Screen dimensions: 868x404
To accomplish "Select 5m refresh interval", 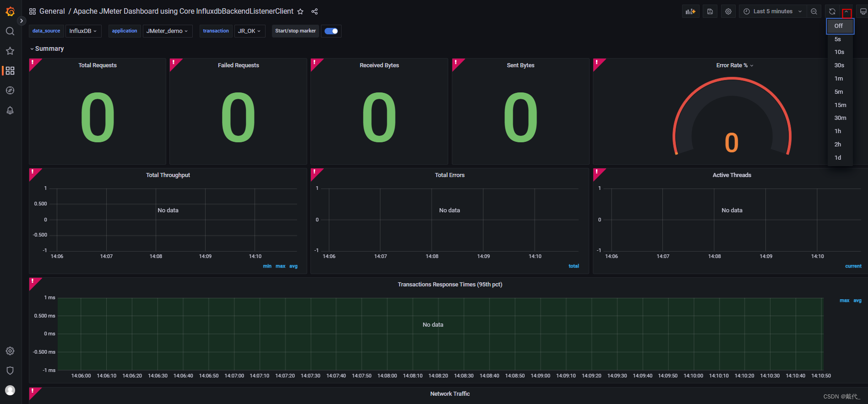I will (840, 92).
